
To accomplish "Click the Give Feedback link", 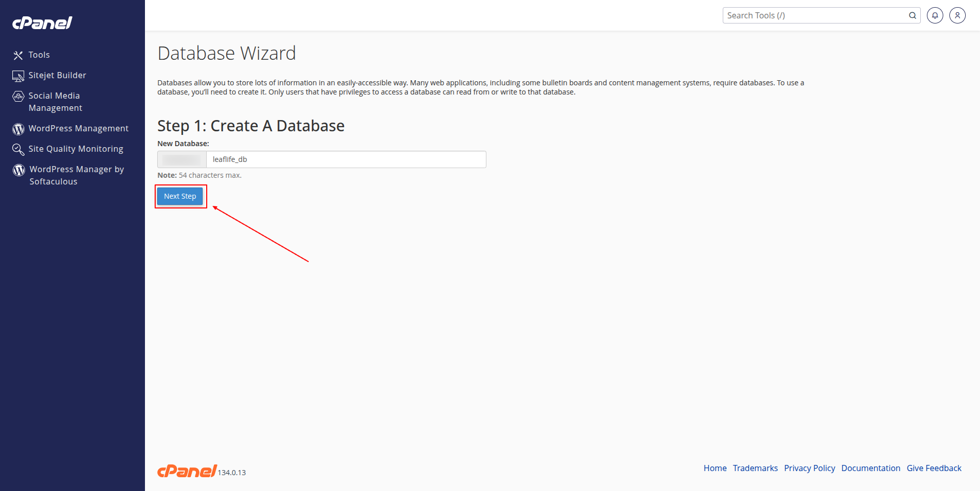I will [x=934, y=468].
